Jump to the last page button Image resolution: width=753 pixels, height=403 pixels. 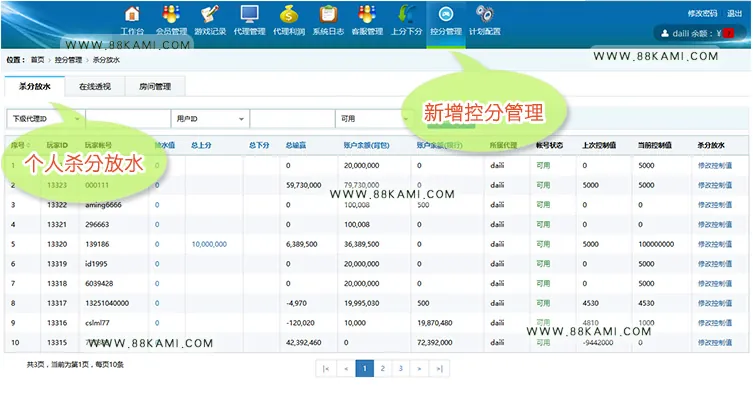click(x=439, y=368)
